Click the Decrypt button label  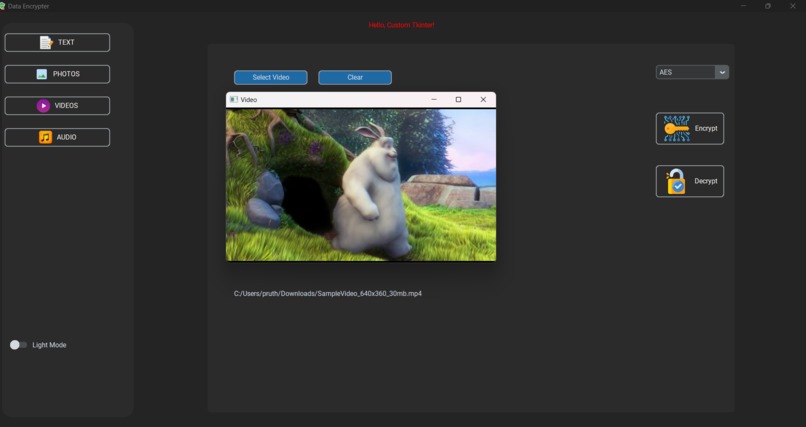pos(706,181)
